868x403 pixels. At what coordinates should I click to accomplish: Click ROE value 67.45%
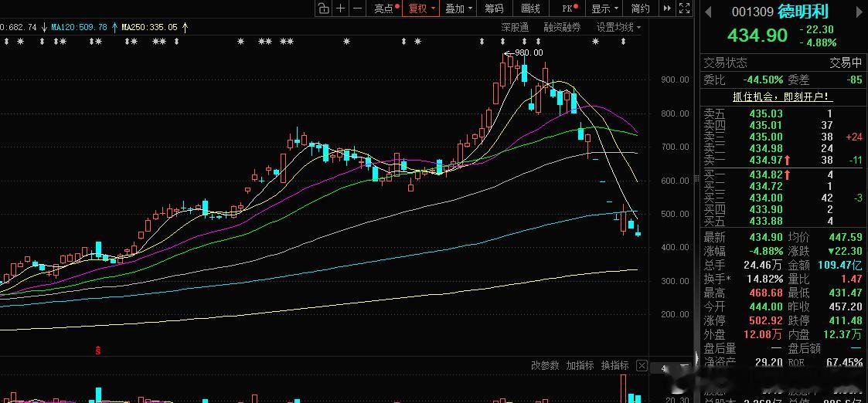tap(846, 362)
